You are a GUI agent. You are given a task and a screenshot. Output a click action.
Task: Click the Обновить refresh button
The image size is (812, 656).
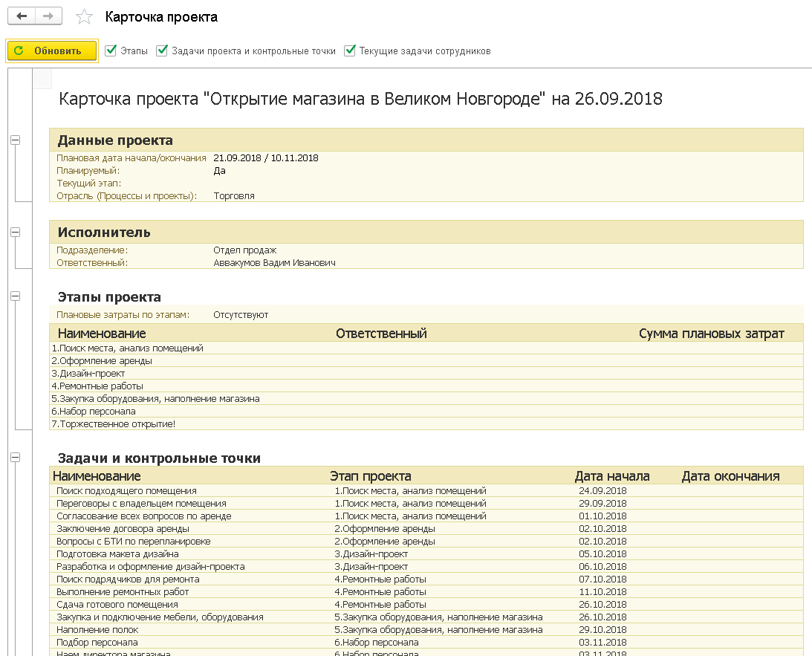click(x=52, y=51)
